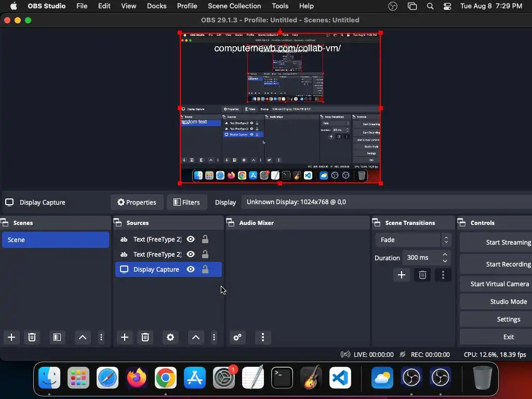532x399 pixels.
Task: Click Start Virtual Camera button
Action: coord(496,284)
